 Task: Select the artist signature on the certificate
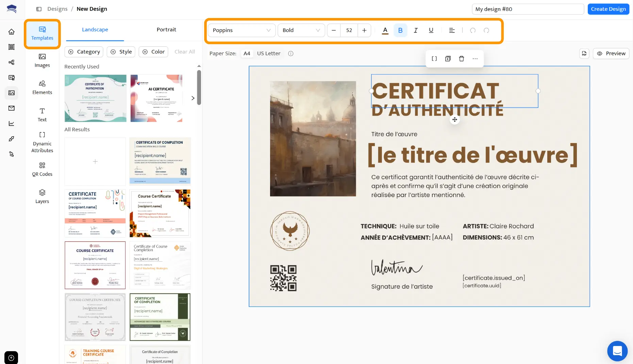[x=397, y=267]
